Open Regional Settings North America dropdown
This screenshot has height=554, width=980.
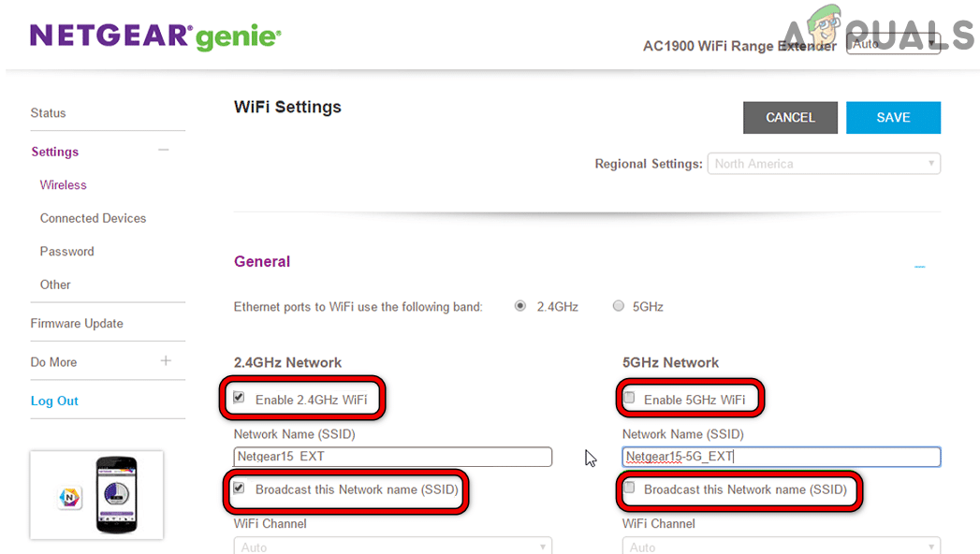click(x=824, y=164)
